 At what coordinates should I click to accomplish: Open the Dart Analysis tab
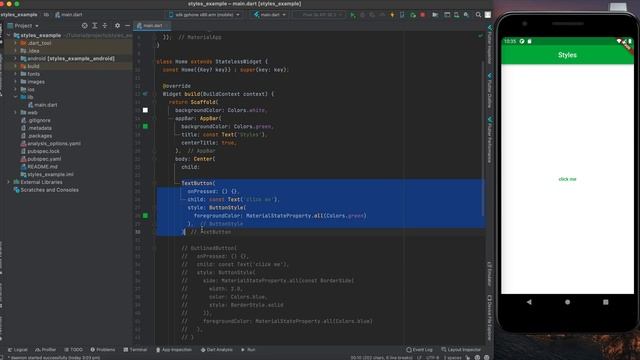[x=217, y=350]
